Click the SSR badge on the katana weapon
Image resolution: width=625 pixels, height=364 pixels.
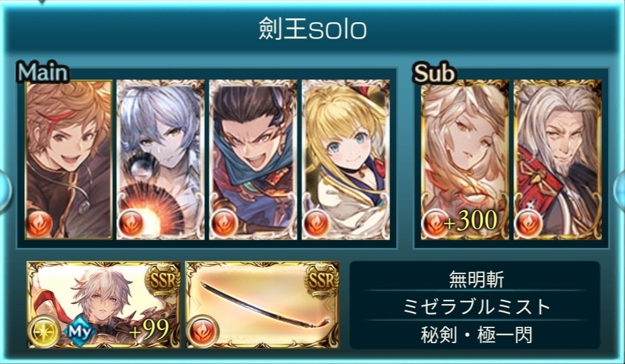coord(321,280)
